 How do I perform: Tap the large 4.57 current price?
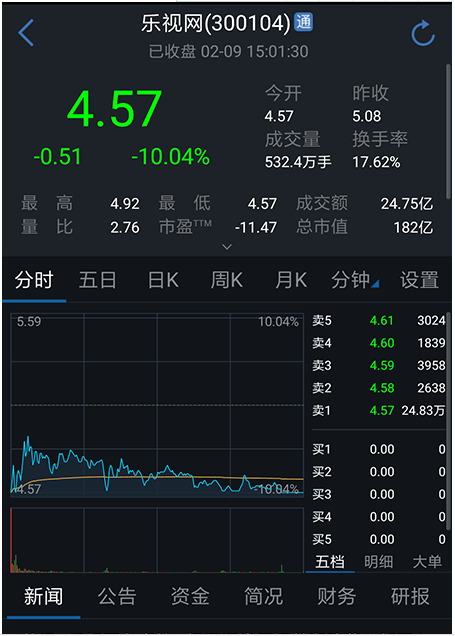click(x=115, y=109)
